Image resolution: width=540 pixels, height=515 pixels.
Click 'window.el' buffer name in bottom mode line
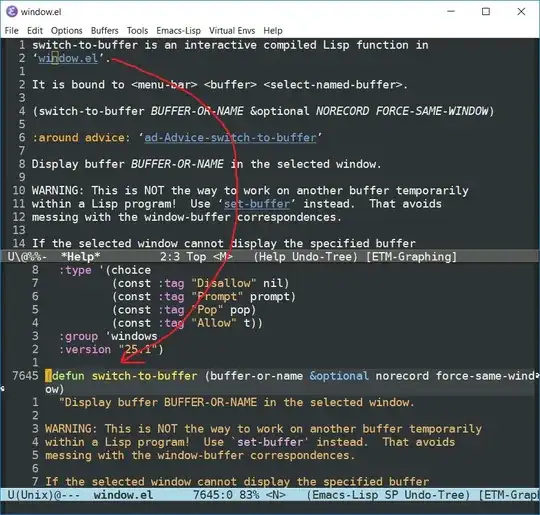point(123,495)
